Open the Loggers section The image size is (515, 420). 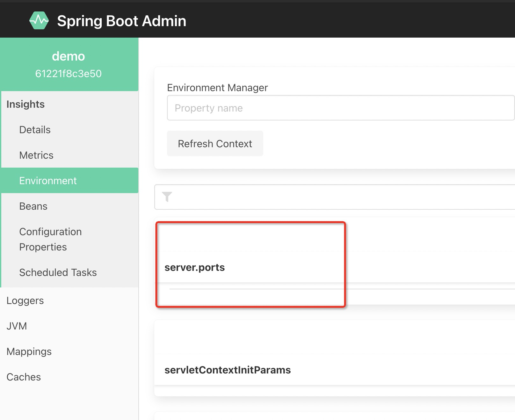(x=25, y=300)
